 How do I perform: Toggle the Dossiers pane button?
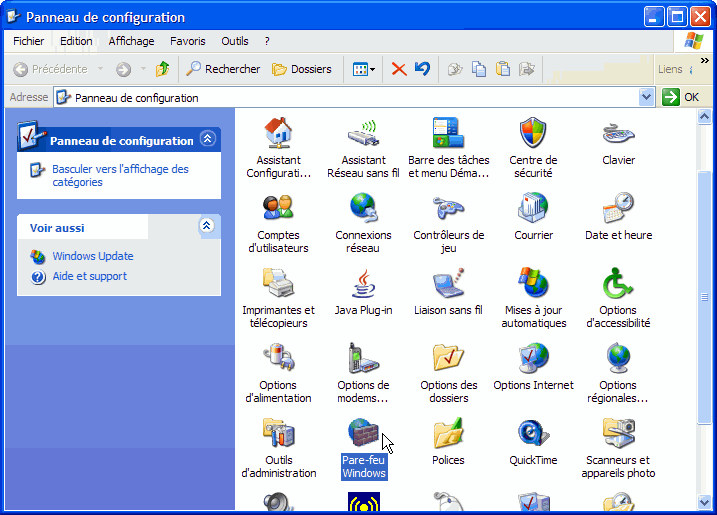(x=302, y=69)
